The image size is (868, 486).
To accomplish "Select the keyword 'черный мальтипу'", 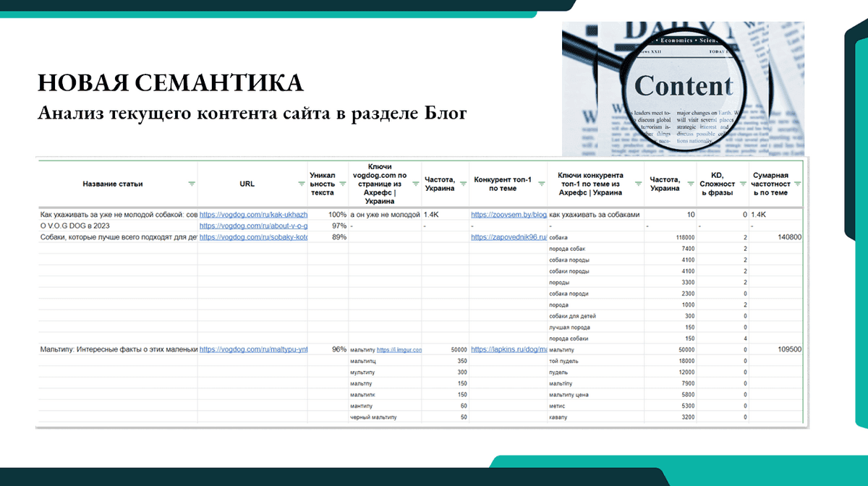I will [374, 417].
